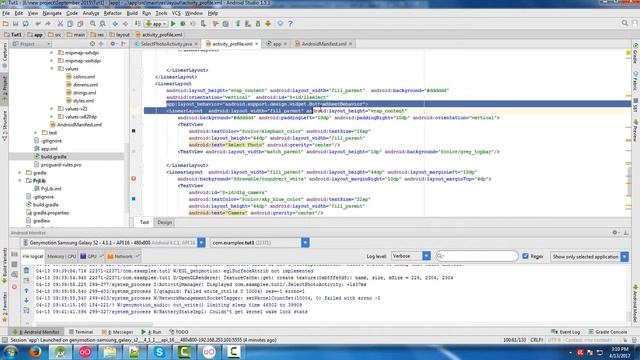The image size is (640, 360).
Task: Click the logcat up arrow icon
Action: (x=27, y=291)
